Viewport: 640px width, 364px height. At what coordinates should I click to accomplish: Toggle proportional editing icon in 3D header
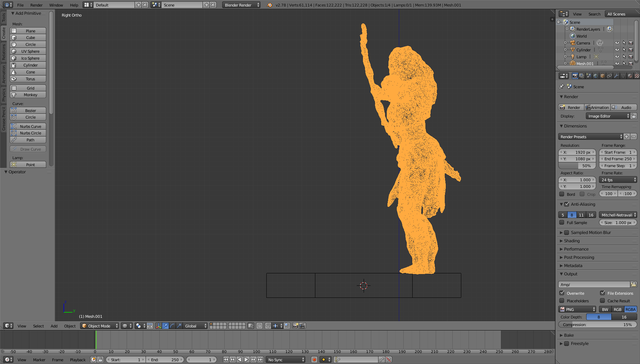(x=259, y=326)
